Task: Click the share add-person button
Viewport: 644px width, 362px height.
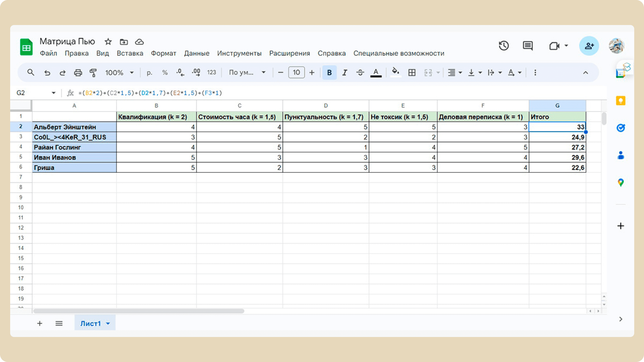Action: pos(589,46)
